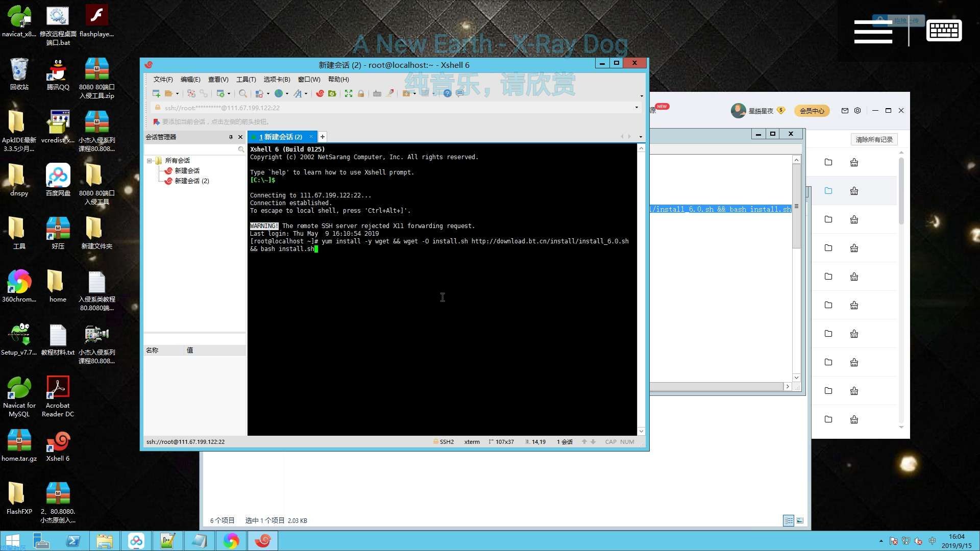Expand dropdown next to globe encoding icon
The height and width of the screenshot is (551, 980).
coord(287,93)
